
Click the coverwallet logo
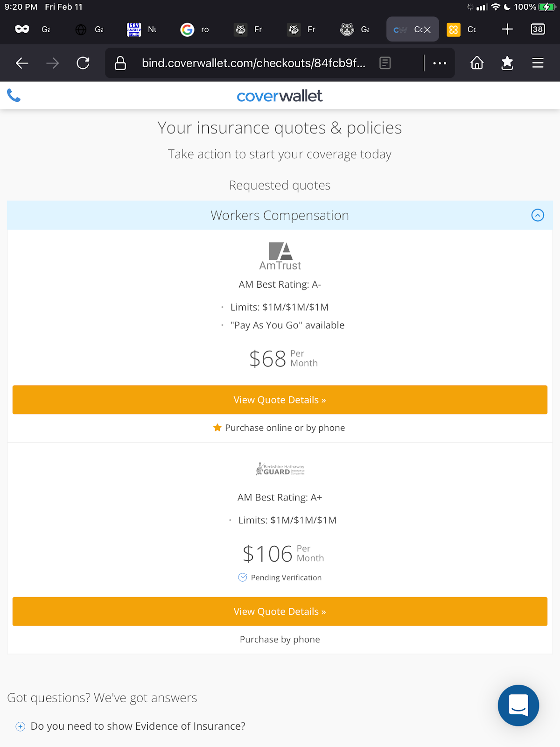coord(280,96)
